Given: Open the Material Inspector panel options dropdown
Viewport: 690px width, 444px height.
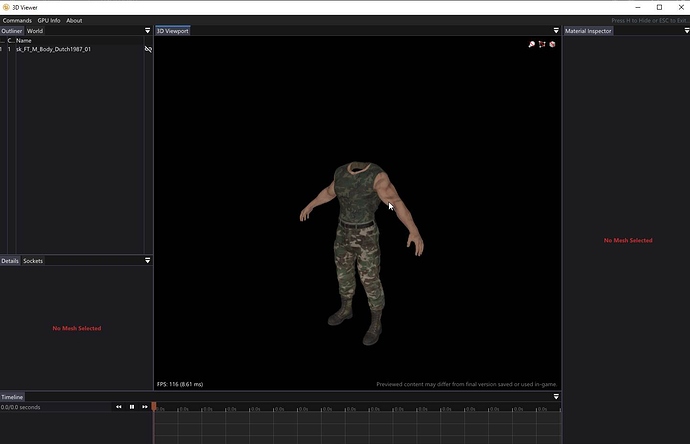Looking at the screenshot, I should (x=685, y=31).
